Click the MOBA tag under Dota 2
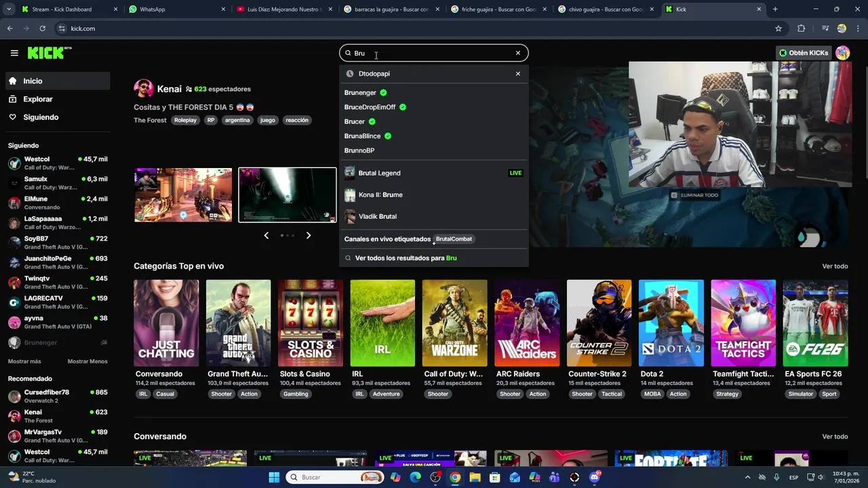 [x=652, y=394]
